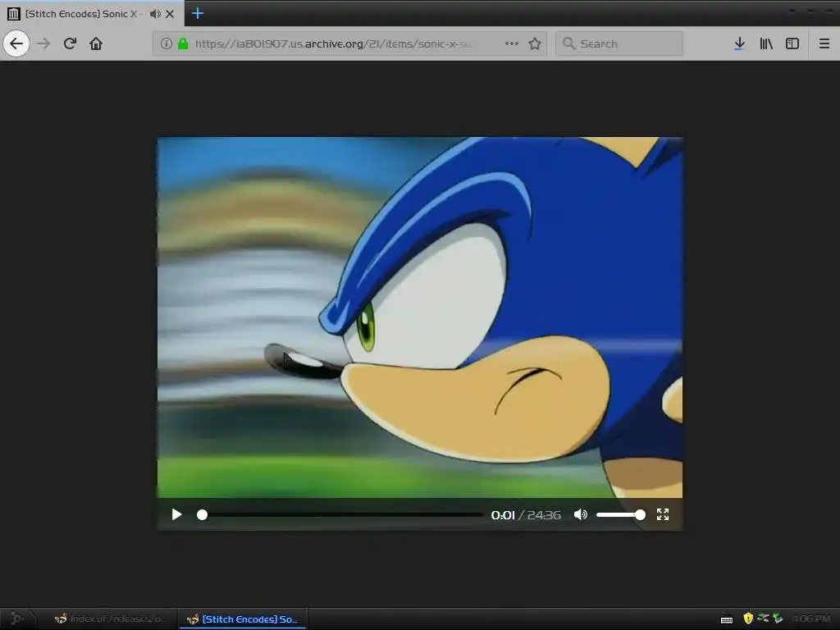Open the keyboard tray icon
Screen dimensions: 840x630
click(727, 619)
